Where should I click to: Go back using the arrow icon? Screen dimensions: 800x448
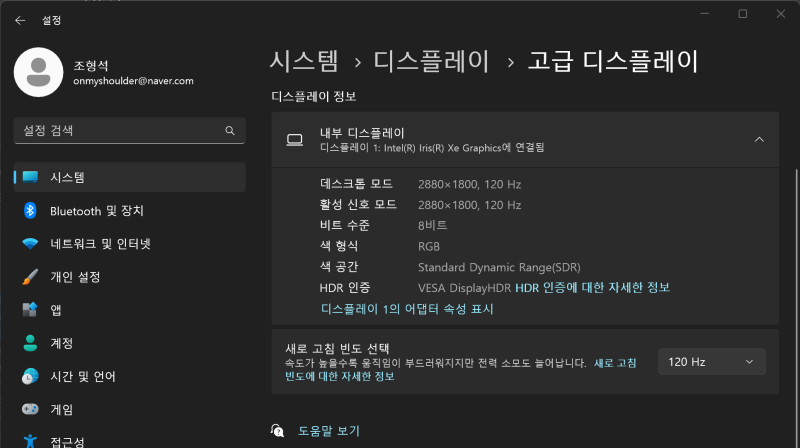(20, 20)
